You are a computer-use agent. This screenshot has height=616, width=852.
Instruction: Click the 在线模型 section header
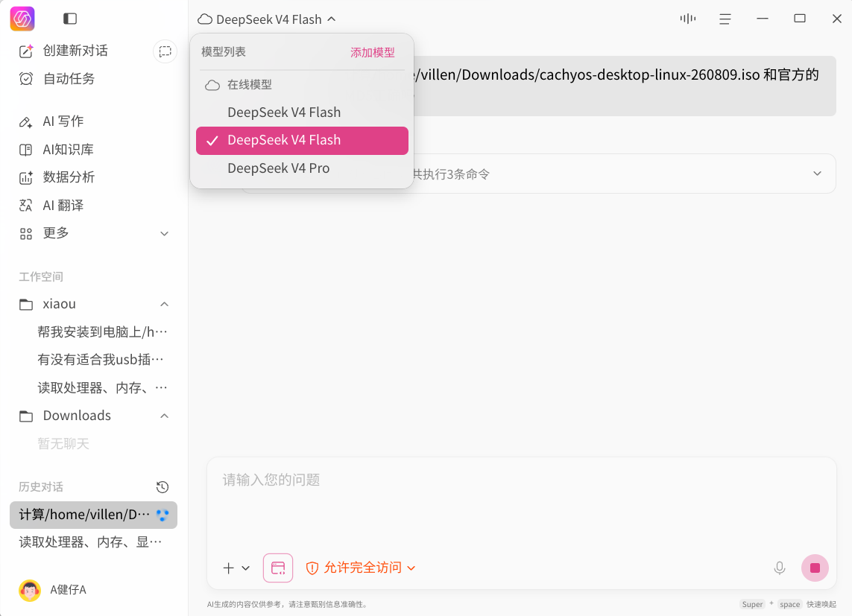(x=250, y=85)
